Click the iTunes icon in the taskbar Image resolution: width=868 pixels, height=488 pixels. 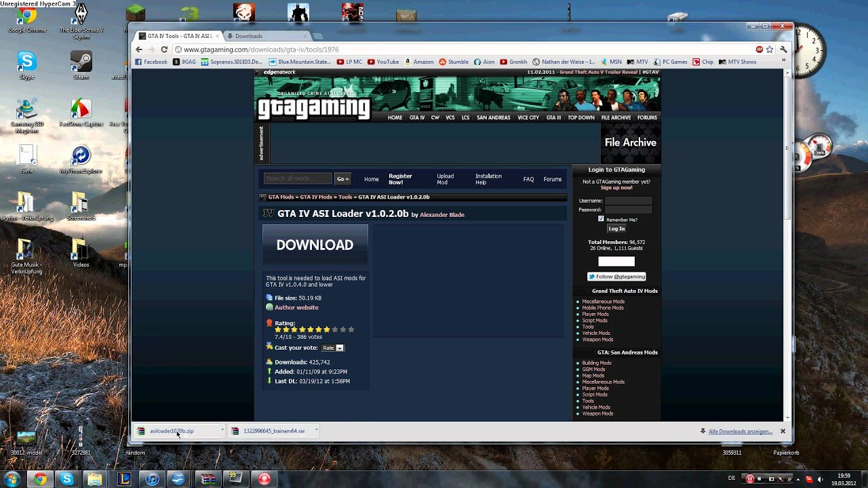coord(152,479)
